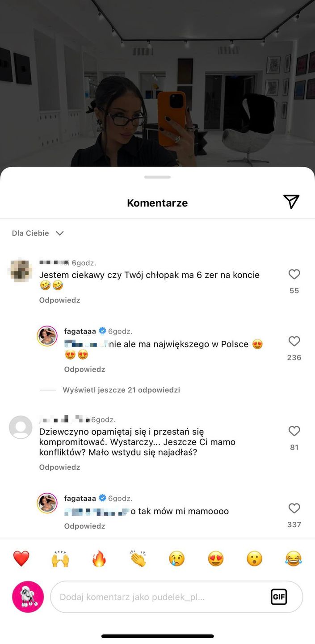Reply to the 'Dziewczyno opamiętaj się' comment

(59, 467)
